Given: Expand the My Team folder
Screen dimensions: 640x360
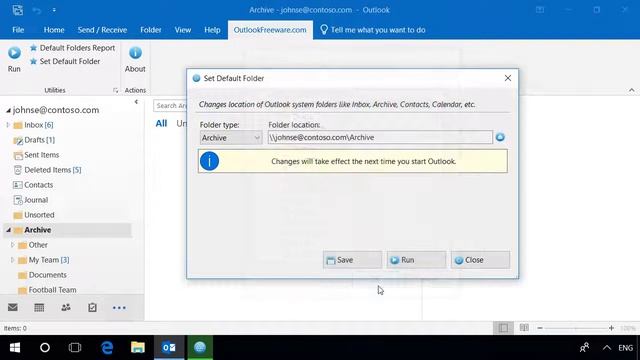Looking at the screenshot, I should (x=13, y=260).
